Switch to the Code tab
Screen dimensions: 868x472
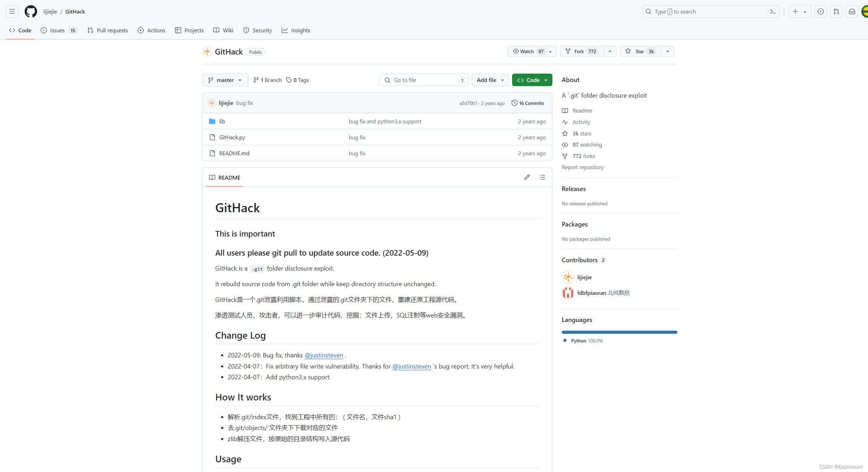point(20,30)
